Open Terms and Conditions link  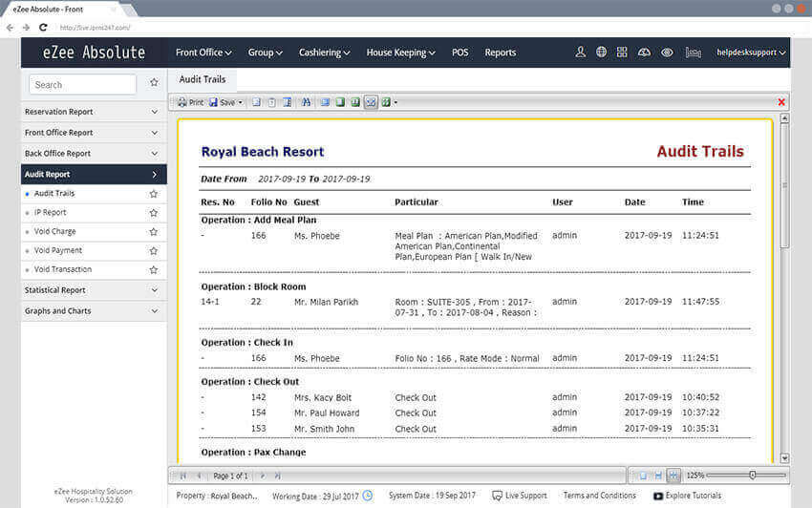[x=600, y=496]
